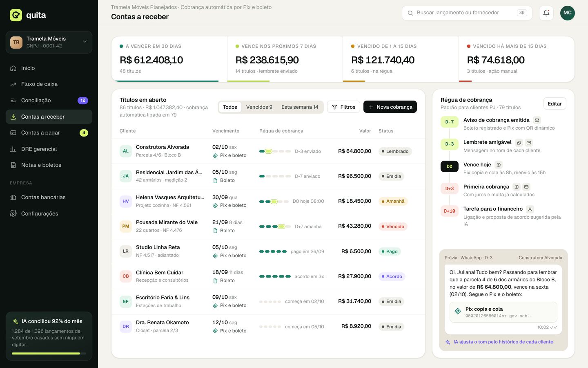Open Configurações settings

click(49, 213)
